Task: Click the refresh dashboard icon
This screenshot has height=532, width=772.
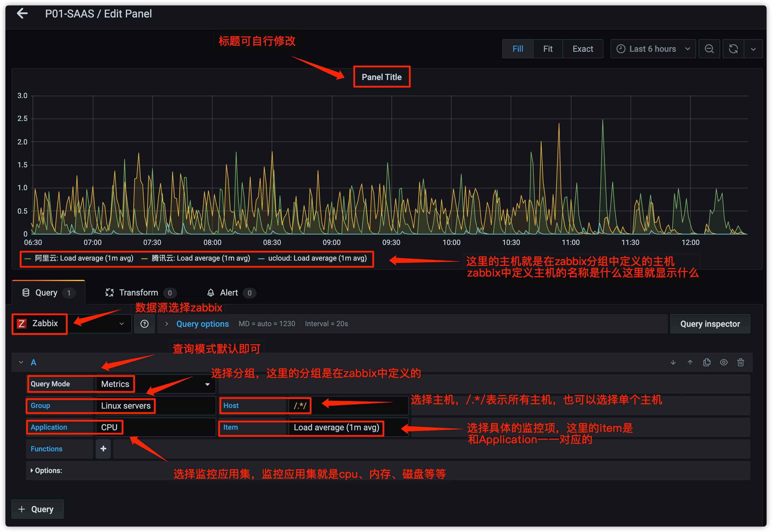Action: (x=733, y=49)
